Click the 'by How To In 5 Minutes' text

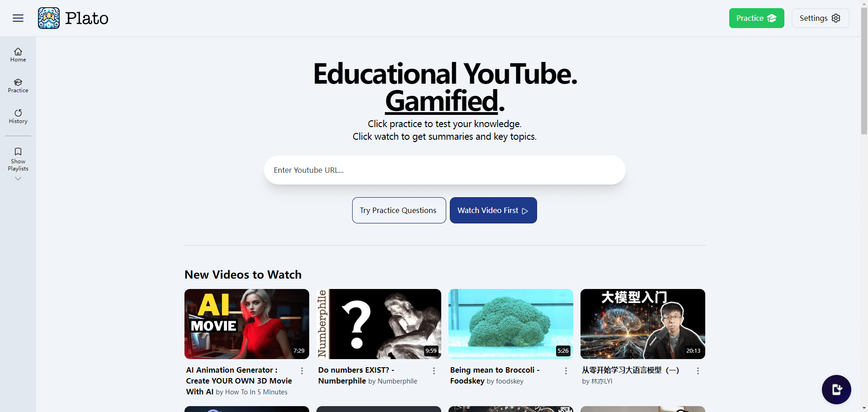tap(251, 392)
